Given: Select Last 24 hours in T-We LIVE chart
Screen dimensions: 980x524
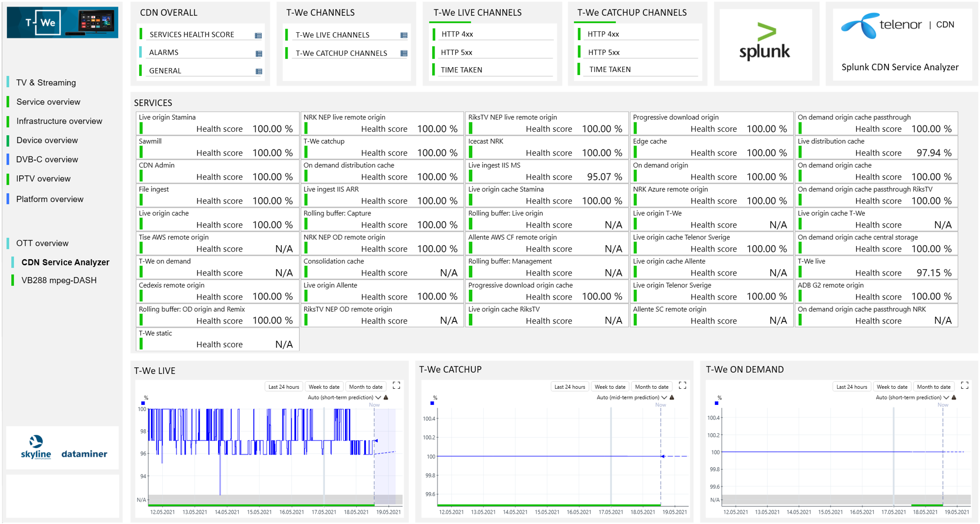Looking at the screenshot, I should (x=284, y=387).
